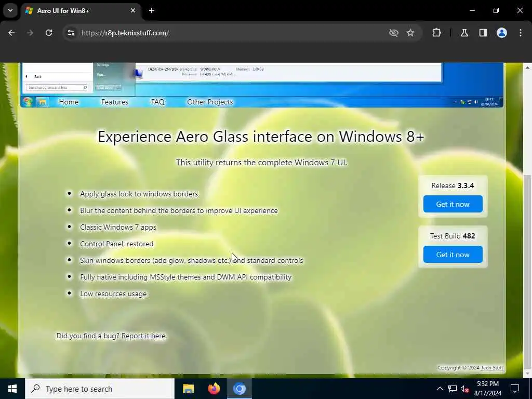Open the Other Projects menu item
Image resolution: width=532 pixels, height=399 pixels.
210,102
